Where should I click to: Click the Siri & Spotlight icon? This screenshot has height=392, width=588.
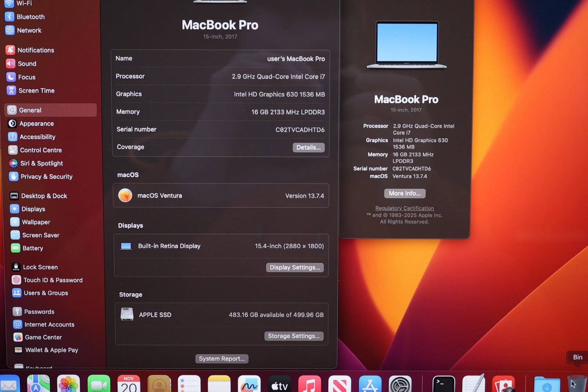[x=13, y=163]
